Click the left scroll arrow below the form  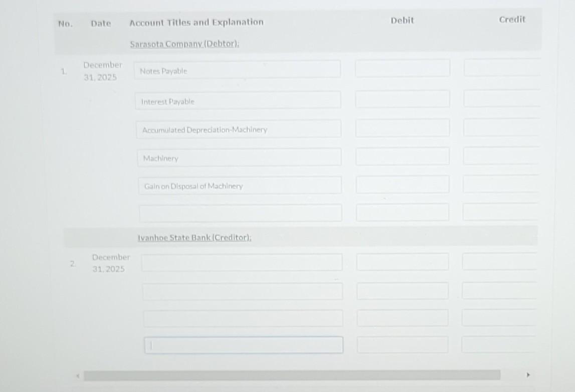point(78,373)
